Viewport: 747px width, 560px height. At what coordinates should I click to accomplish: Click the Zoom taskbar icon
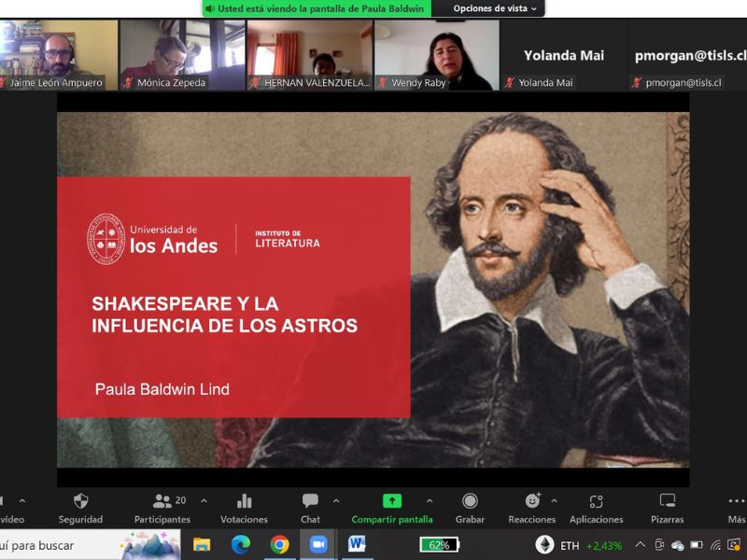(x=318, y=544)
